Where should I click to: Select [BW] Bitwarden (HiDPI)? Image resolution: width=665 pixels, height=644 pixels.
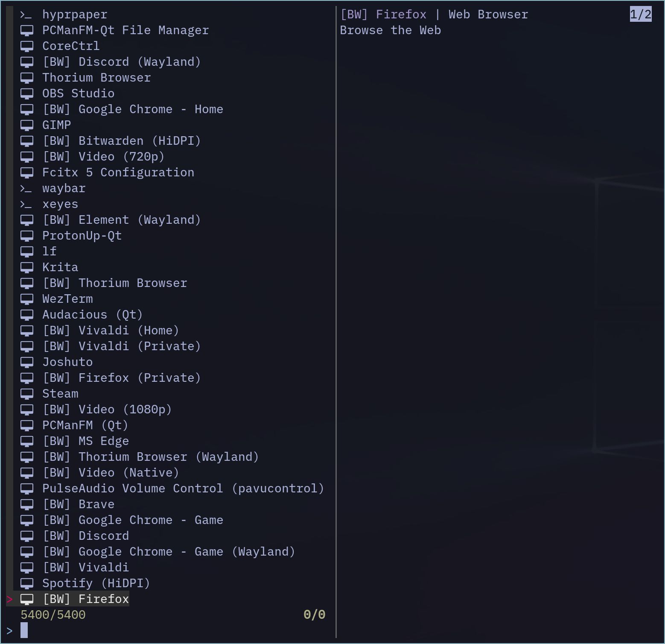pyautogui.click(x=122, y=141)
